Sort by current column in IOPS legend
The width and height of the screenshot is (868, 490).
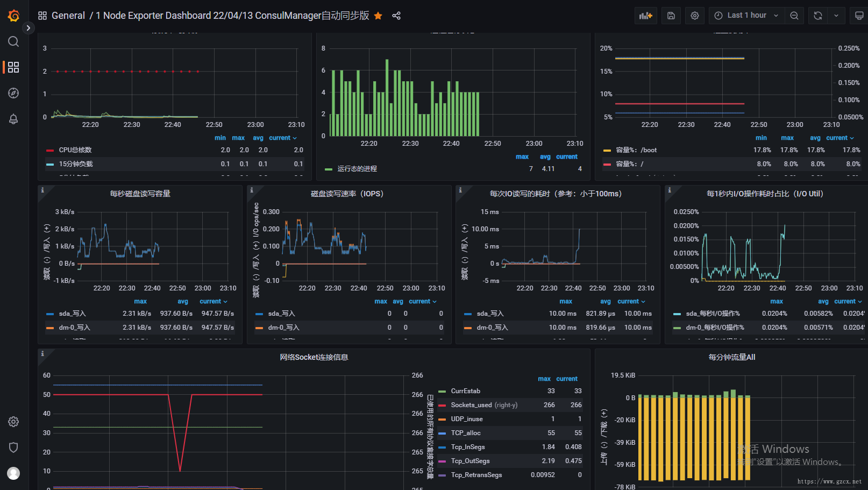point(423,302)
